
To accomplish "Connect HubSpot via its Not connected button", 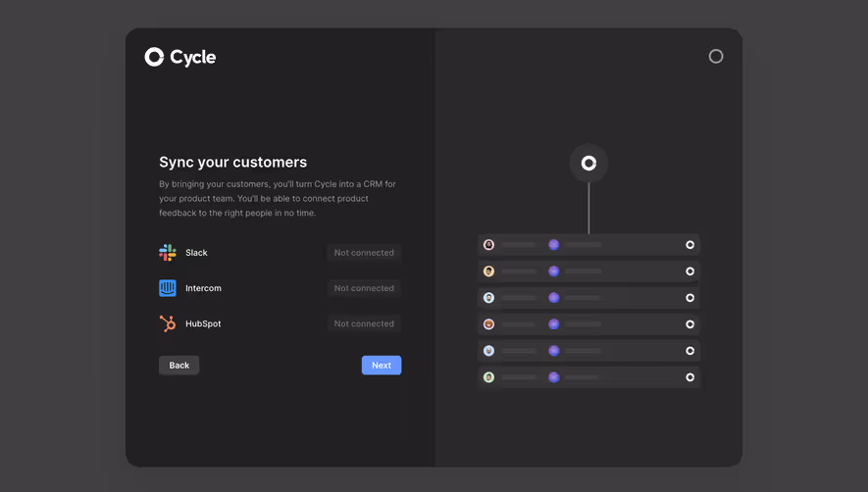I will coord(364,323).
